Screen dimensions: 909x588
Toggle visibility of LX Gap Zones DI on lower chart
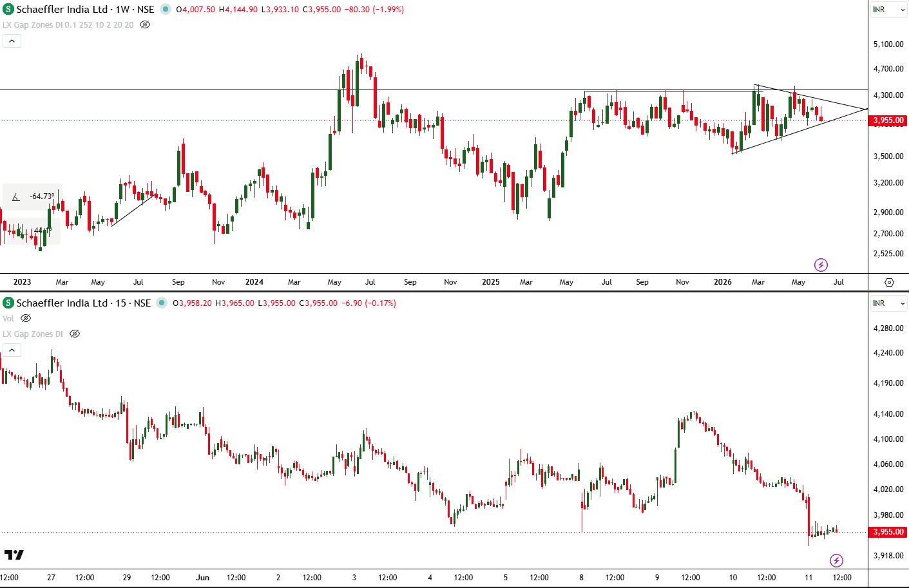click(x=75, y=334)
